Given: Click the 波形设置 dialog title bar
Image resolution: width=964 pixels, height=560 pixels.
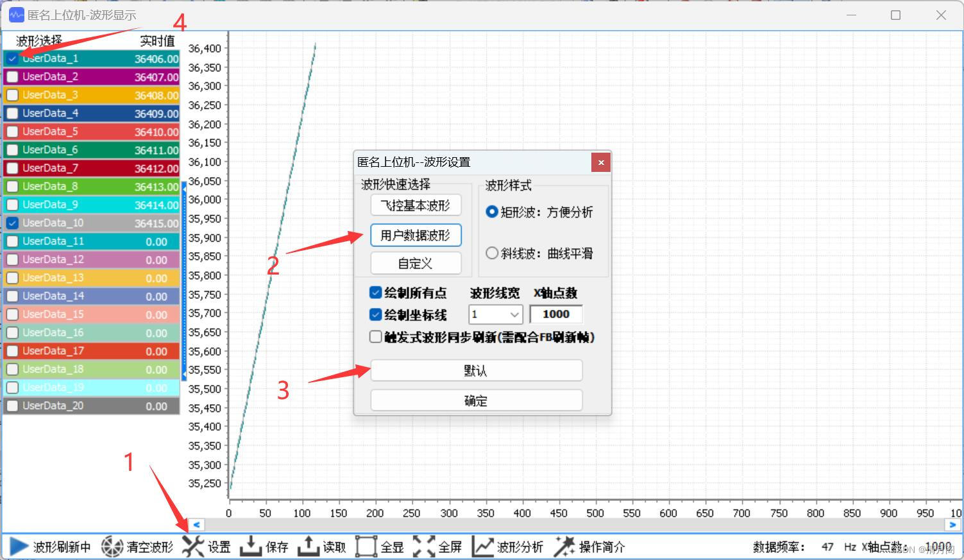Looking at the screenshot, I should click(473, 162).
